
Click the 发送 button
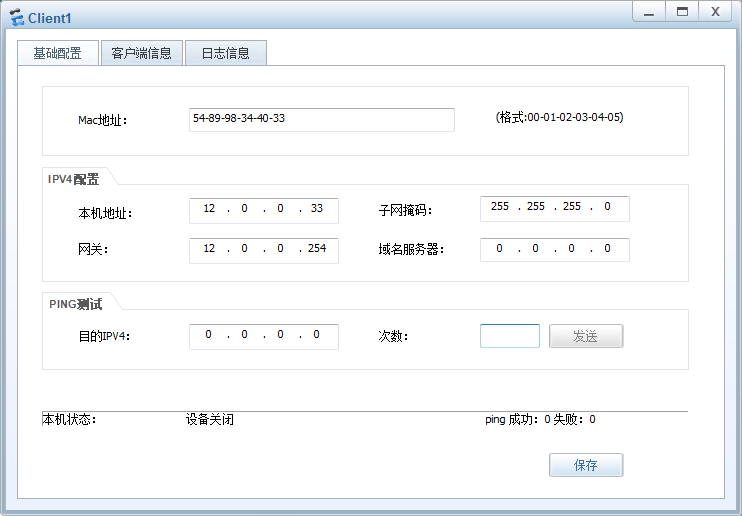coord(586,336)
